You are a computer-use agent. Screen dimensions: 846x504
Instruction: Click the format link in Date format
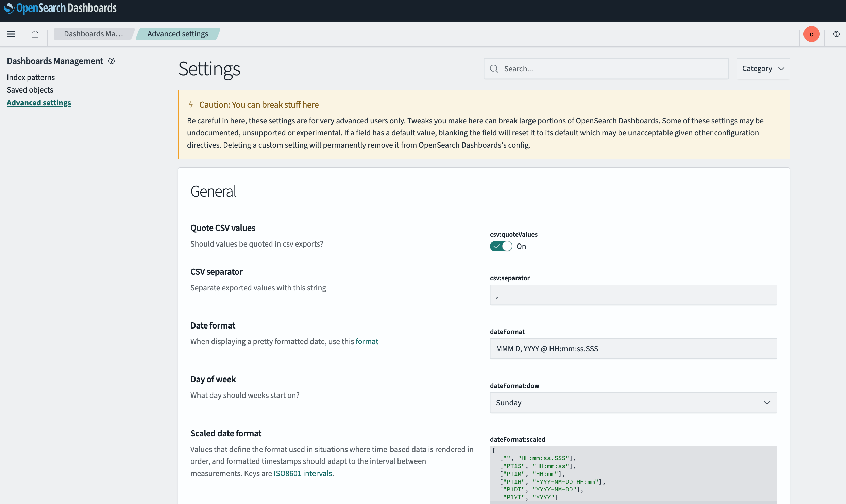pyautogui.click(x=367, y=341)
